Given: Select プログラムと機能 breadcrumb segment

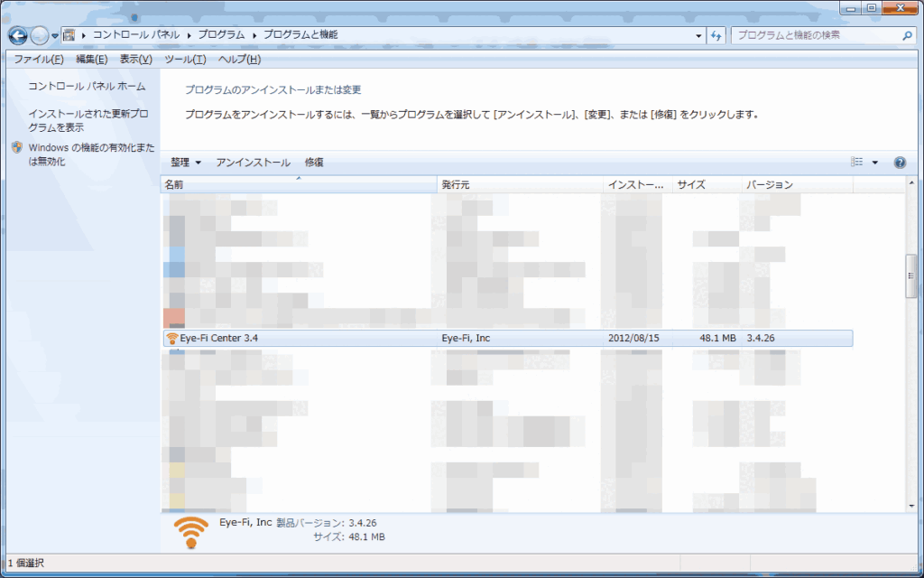Looking at the screenshot, I should click(300, 35).
